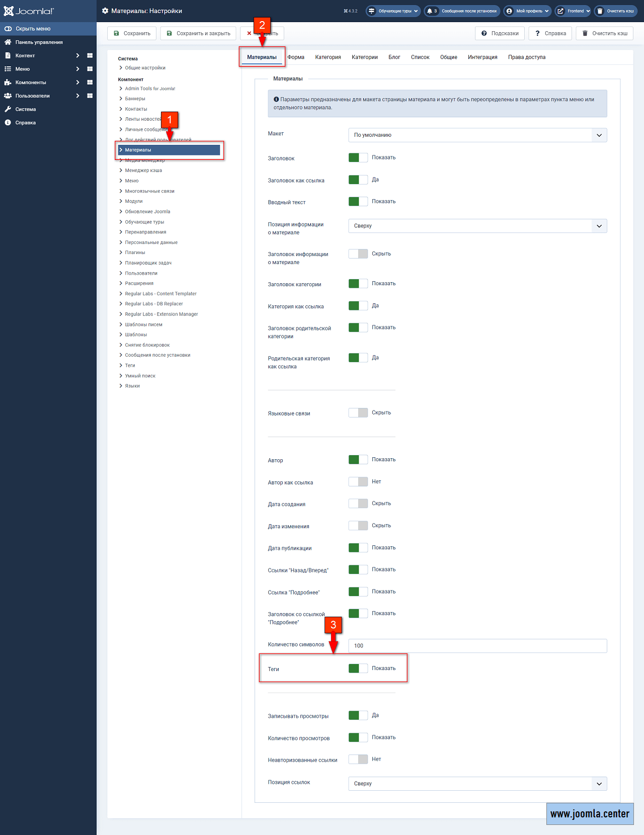Toggle the Дата создания switch
Viewport: 644px width, 835px height.
358,504
